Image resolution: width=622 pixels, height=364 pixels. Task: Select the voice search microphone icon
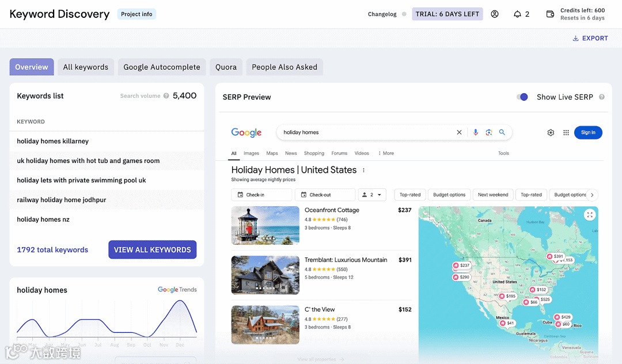[x=475, y=132]
